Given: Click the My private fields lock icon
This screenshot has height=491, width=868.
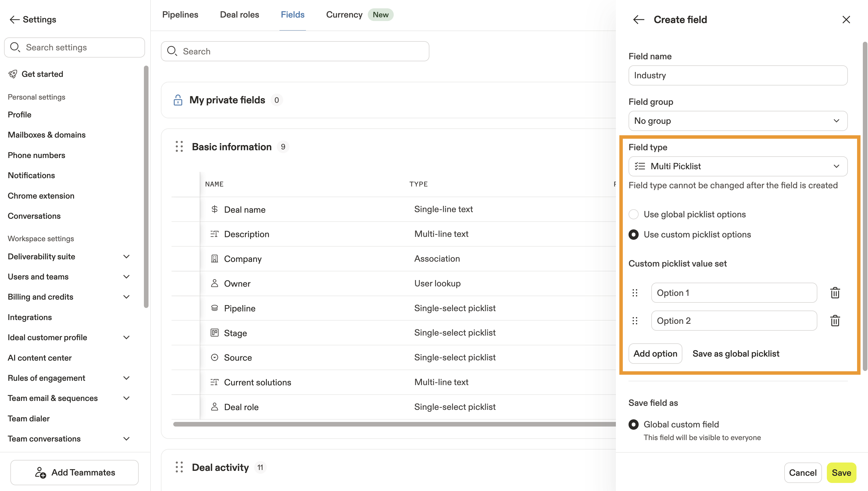Looking at the screenshot, I should (178, 100).
